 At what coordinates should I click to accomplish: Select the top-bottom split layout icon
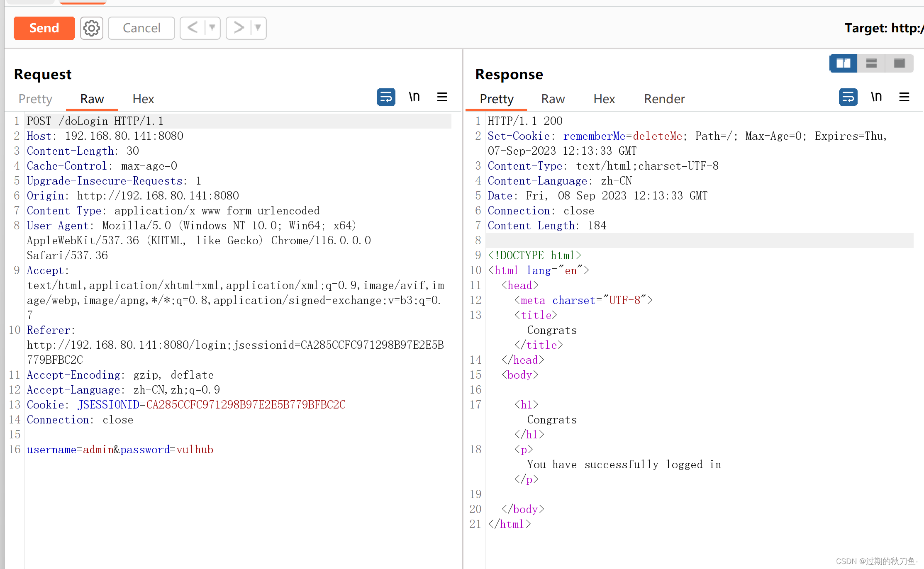871,63
